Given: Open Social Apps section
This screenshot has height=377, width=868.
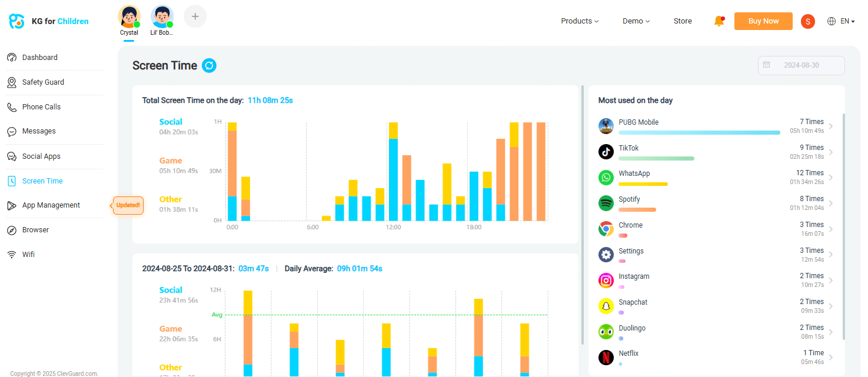Looking at the screenshot, I should pos(41,156).
